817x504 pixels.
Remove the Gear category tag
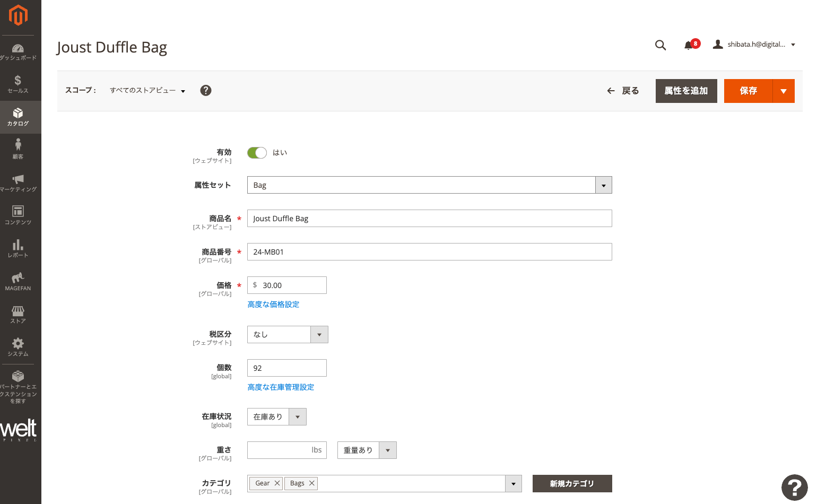point(276,483)
